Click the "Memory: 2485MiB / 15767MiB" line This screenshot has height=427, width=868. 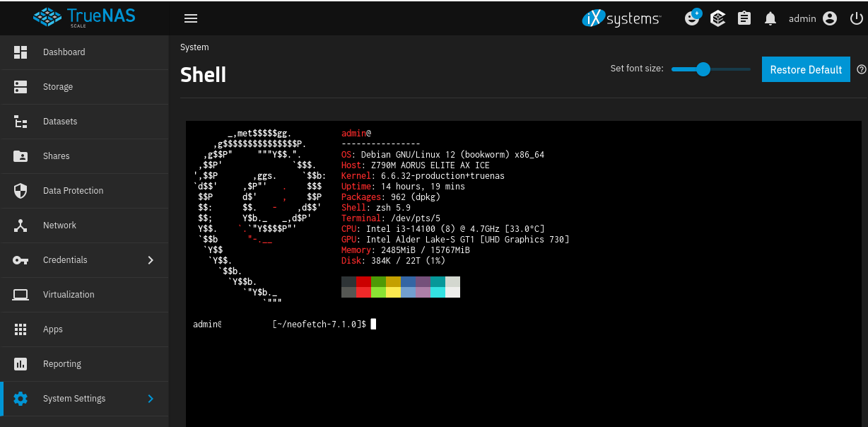tap(406, 250)
